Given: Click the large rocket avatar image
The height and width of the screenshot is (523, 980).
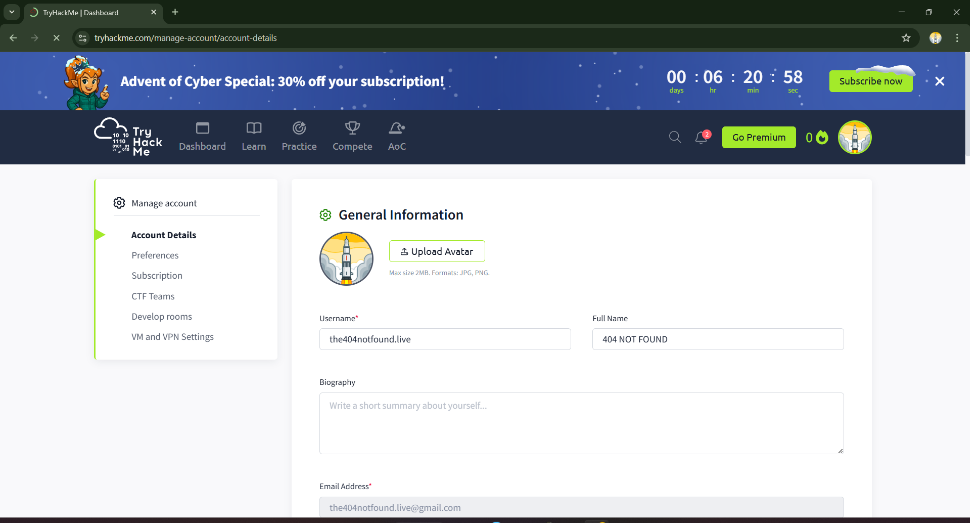Looking at the screenshot, I should pyautogui.click(x=346, y=258).
